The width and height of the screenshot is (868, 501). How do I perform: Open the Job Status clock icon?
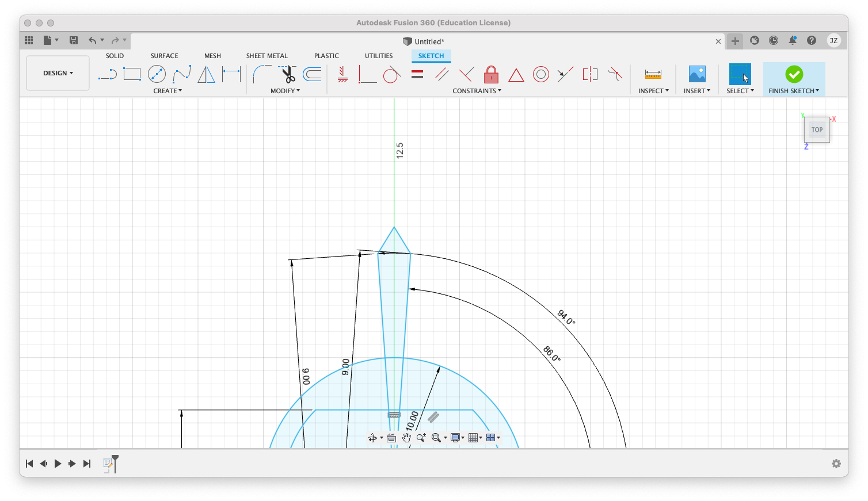pos(774,40)
